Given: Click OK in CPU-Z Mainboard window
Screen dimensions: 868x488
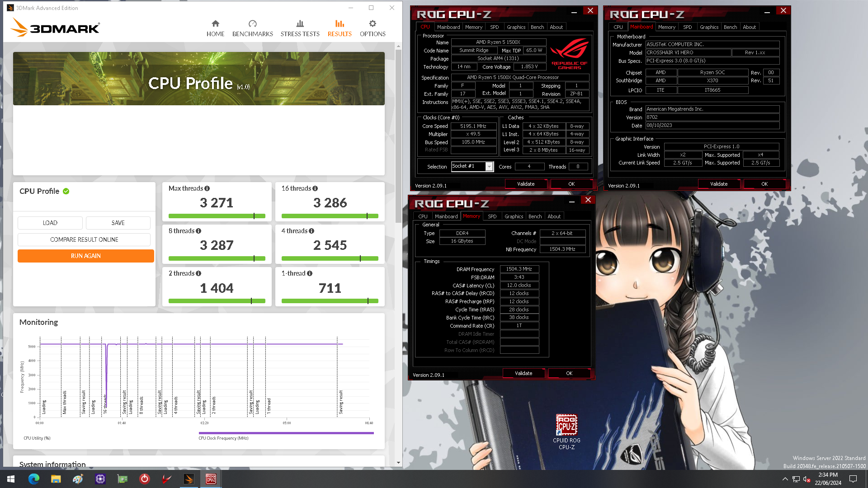Looking at the screenshot, I should pyautogui.click(x=764, y=184).
